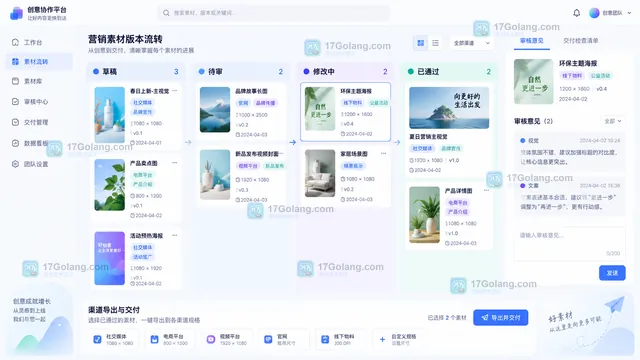This screenshot has width=640, height=360.
Task: Click the 交付管理 sidebar icon
Action: coord(16,122)
